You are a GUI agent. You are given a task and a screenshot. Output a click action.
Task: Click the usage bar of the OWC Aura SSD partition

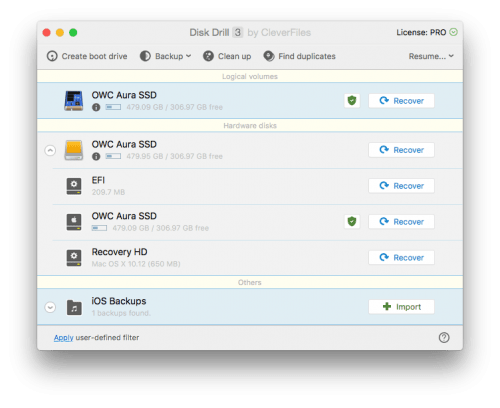[x=99, y=228]
